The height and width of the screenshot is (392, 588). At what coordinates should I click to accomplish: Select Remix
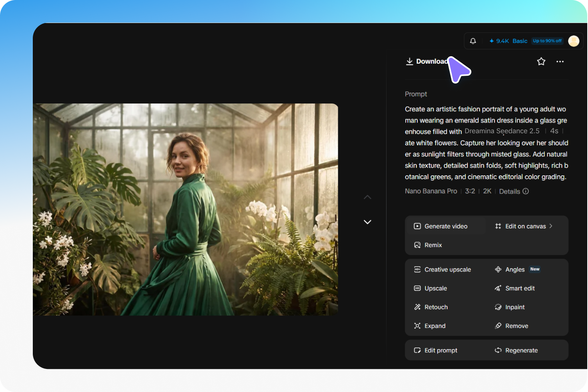point(428,245)
